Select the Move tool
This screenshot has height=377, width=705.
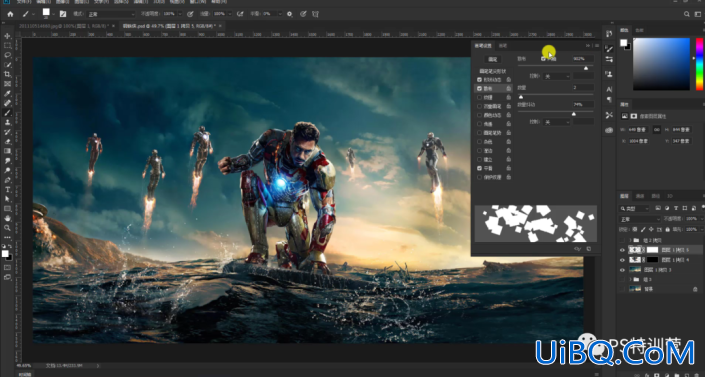[7, 36]
